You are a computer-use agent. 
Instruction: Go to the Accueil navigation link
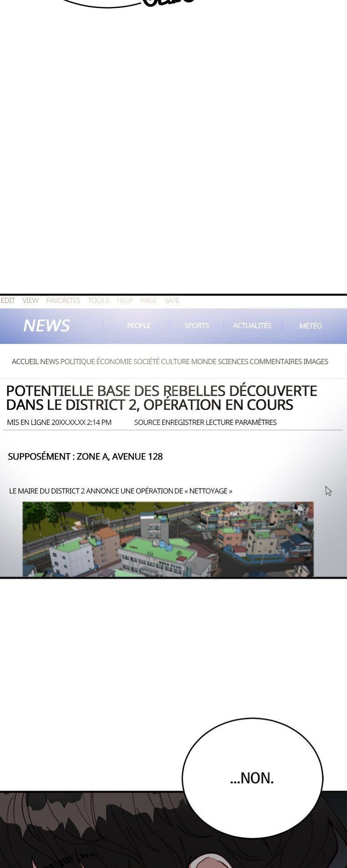tap(25, 362)
